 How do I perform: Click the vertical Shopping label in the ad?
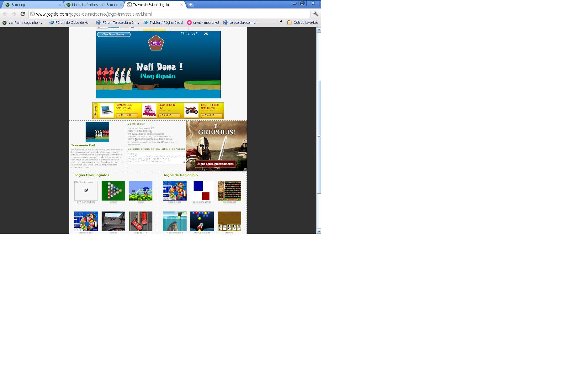[95, 111]
